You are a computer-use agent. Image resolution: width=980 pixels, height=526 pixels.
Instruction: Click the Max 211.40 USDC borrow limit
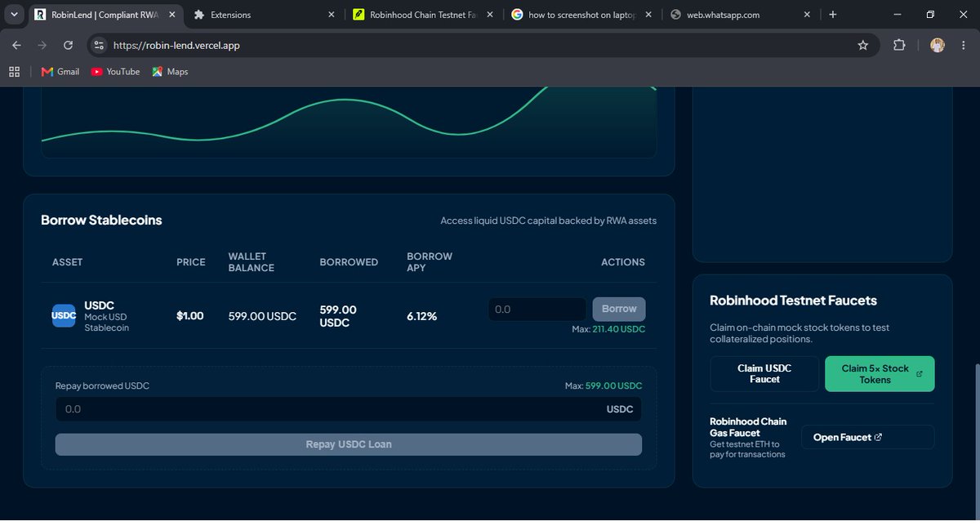[608, 329]
